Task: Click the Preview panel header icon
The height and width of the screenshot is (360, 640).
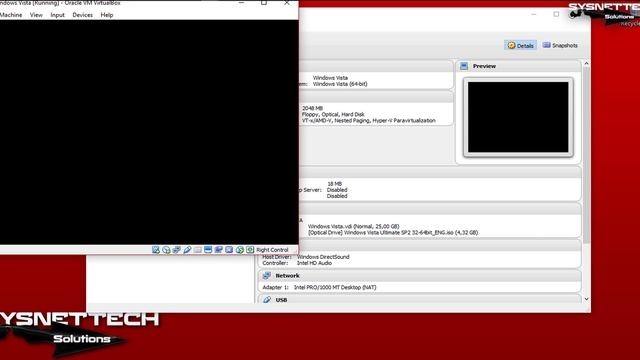Action: click(x=464, y=66)
